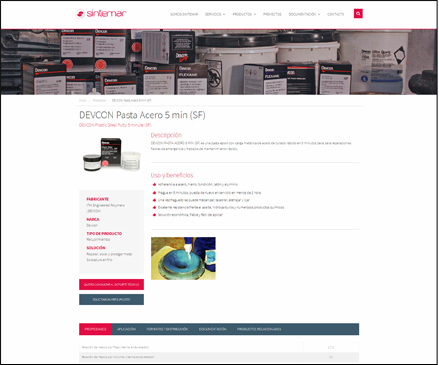This screenshot has height=365, width=439.
Task: Expand the Productos dropdown menu
Action: (x=244, y=14)
